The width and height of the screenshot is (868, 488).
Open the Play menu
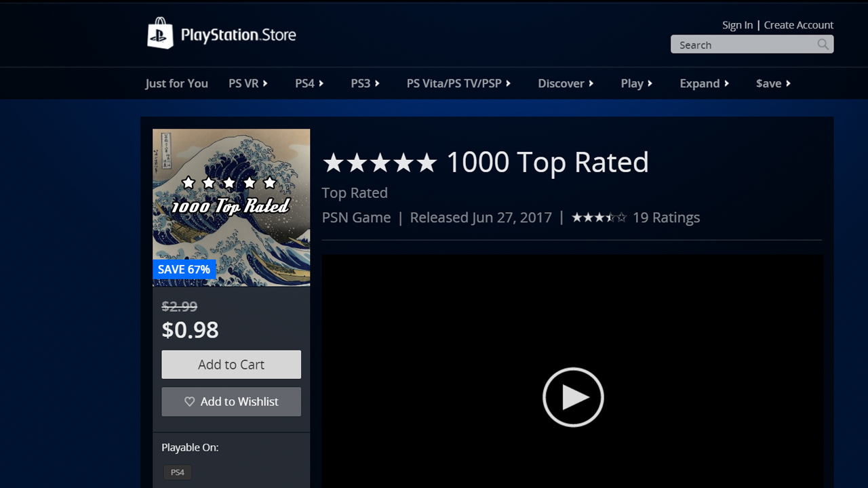[x=636, y=83]
